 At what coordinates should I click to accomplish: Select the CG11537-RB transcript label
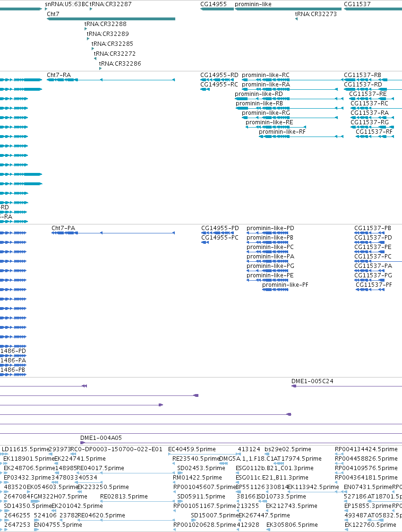(363, 75)
